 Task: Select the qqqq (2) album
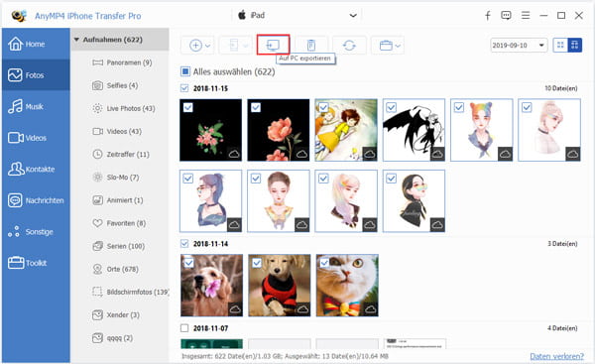tap(120, 338)
